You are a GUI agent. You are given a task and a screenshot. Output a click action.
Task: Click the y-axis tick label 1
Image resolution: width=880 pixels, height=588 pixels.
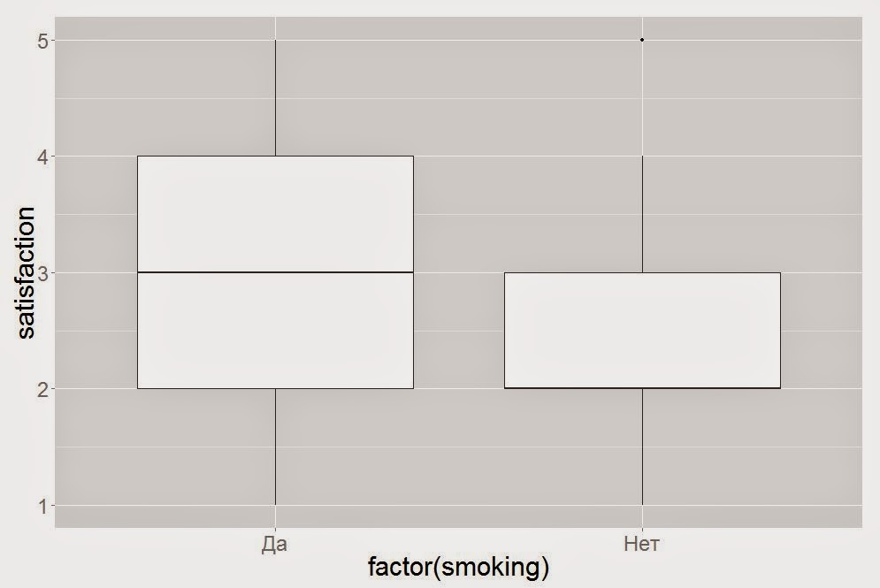click(43, 505)
